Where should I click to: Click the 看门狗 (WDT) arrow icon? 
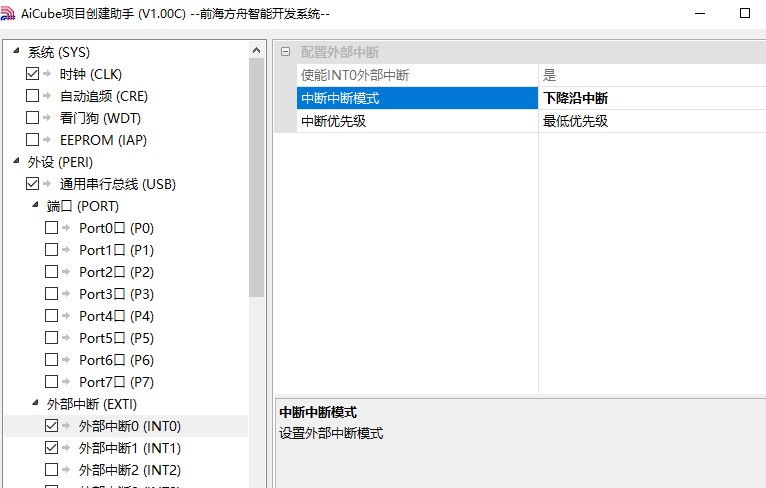point(47,117)
